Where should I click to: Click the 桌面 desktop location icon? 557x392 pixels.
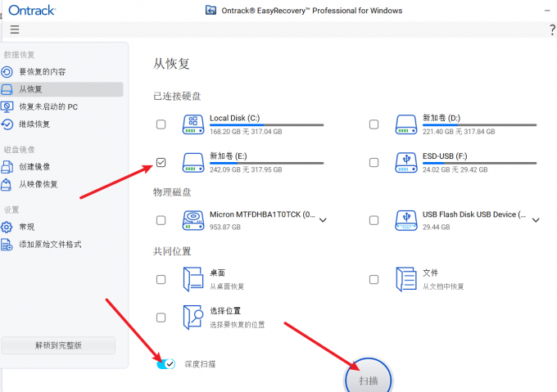pyautogui.click(x=193, y=279)
